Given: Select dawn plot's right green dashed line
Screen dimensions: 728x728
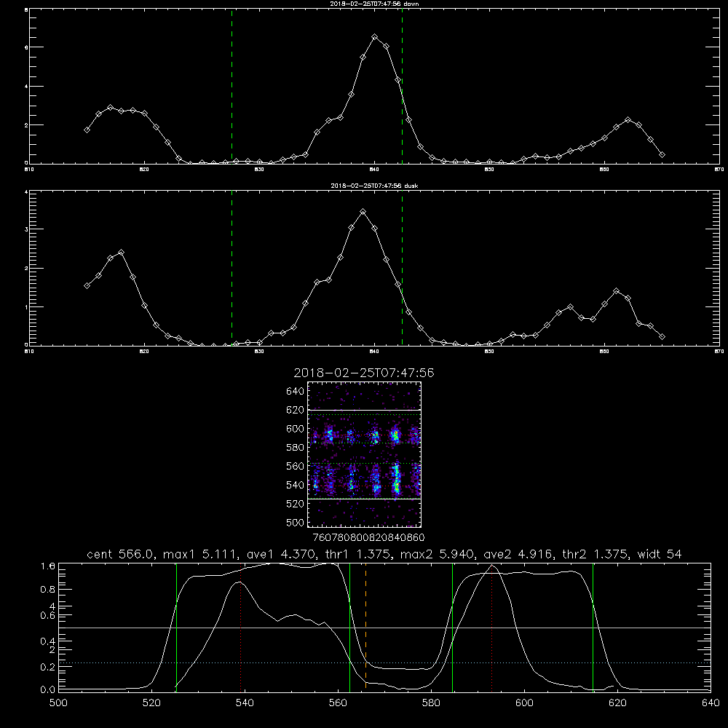Looking at the screenshot, I should [x=402, y=87].
